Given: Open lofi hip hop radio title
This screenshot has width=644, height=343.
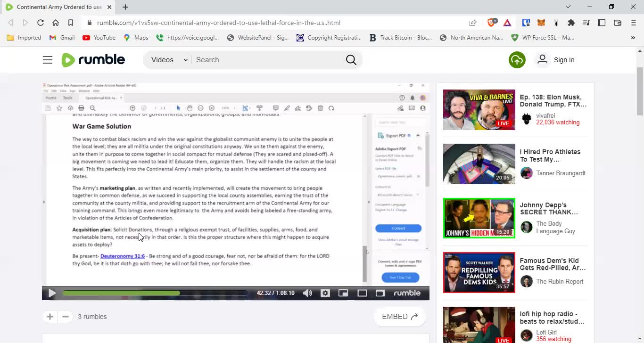Looking at the screenshot, I should pos(552,318).
